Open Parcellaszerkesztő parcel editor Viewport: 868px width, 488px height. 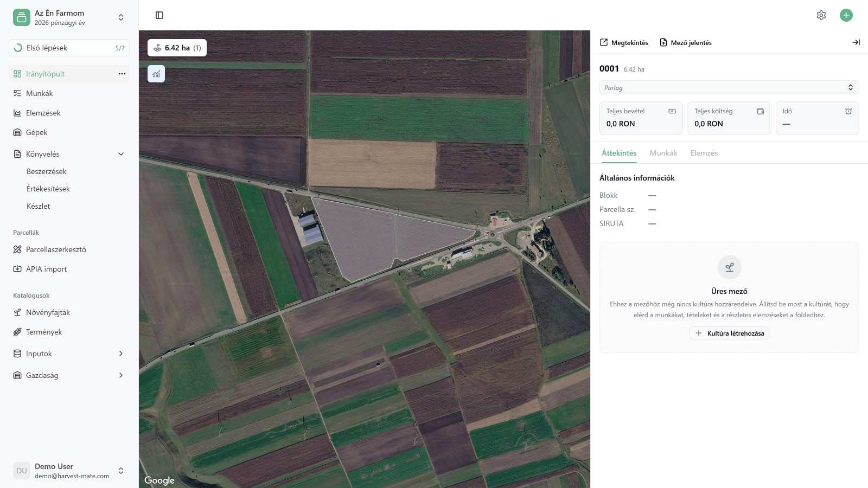point(69,249)
